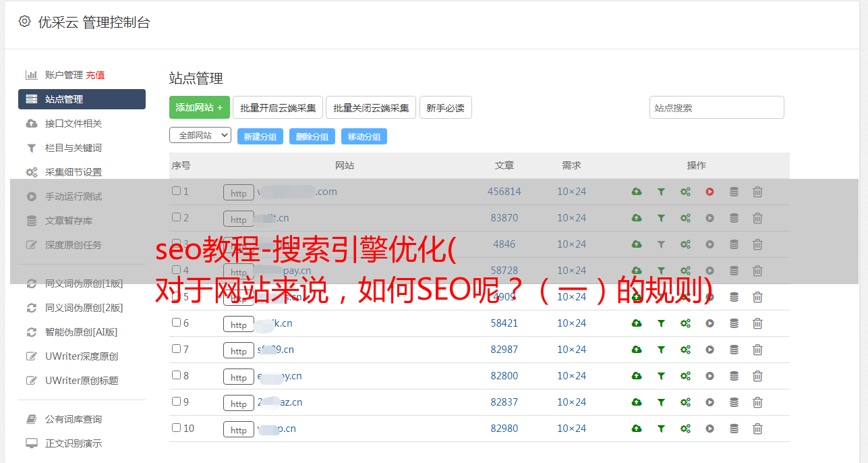This screenshot has height=463, width=868.
Task: Check the checkbox for site 8
Action: coord(176,375)
